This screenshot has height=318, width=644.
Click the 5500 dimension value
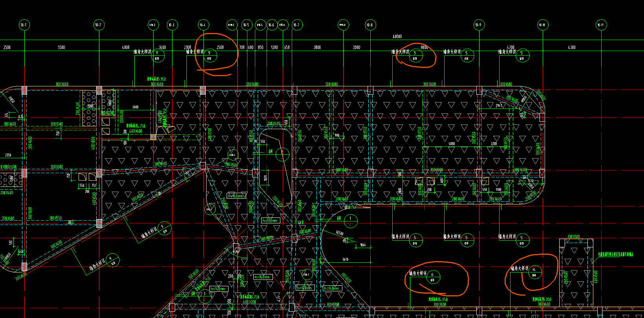(61, 48)
